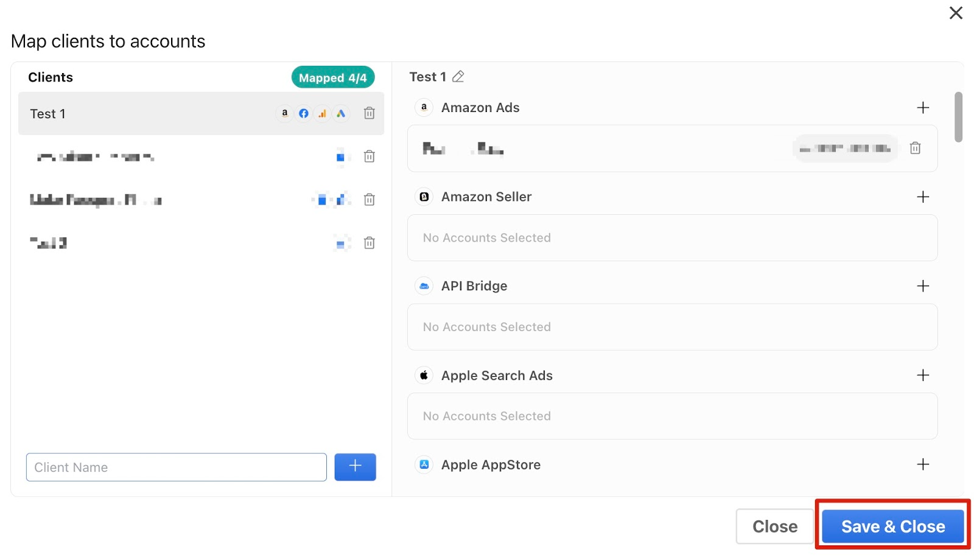
Task: Add an Amazon Ads account
Action: click(x=923, y=108)
